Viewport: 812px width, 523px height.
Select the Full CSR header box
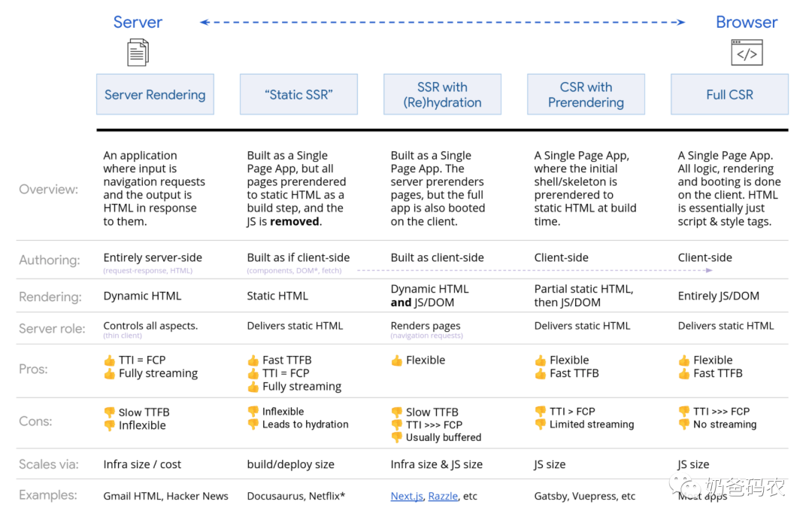coord(729,95)
